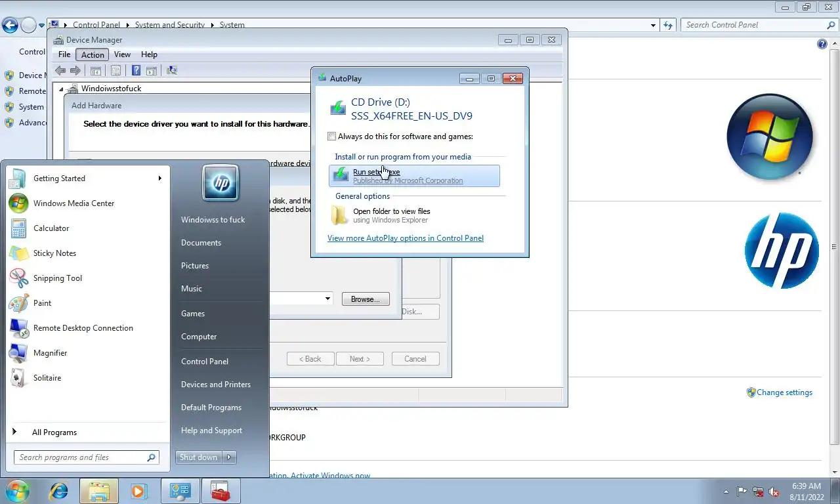Image resolution: width=840 pixels, height=504 pixels.
Task: Click the Browse... button
Action: 366,299
